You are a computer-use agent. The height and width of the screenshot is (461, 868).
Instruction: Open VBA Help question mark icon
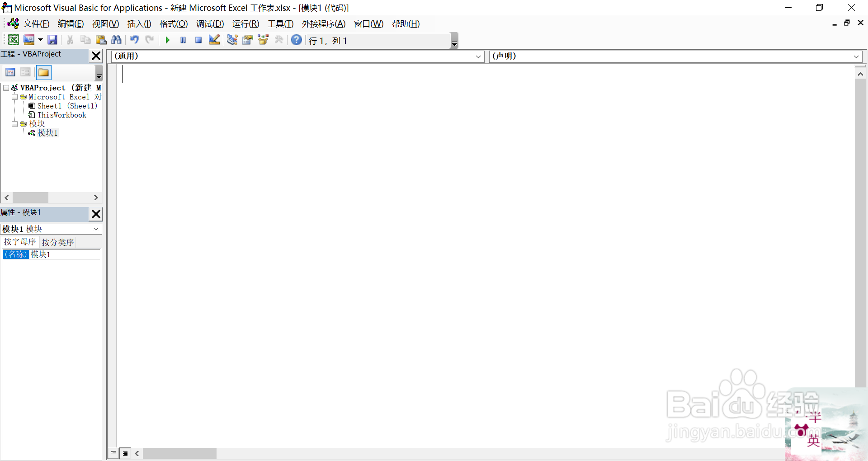pos(297,40)
